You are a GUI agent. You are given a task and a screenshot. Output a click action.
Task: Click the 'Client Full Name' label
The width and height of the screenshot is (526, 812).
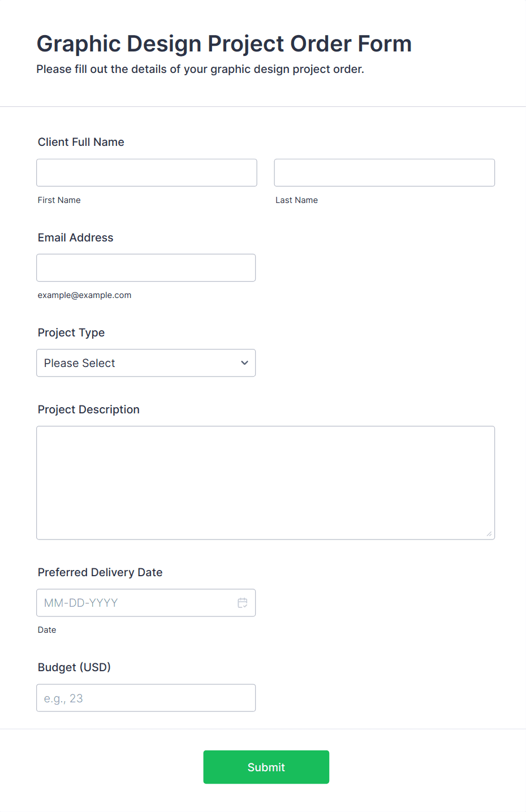pyautogui.click(x=81, y=142)
